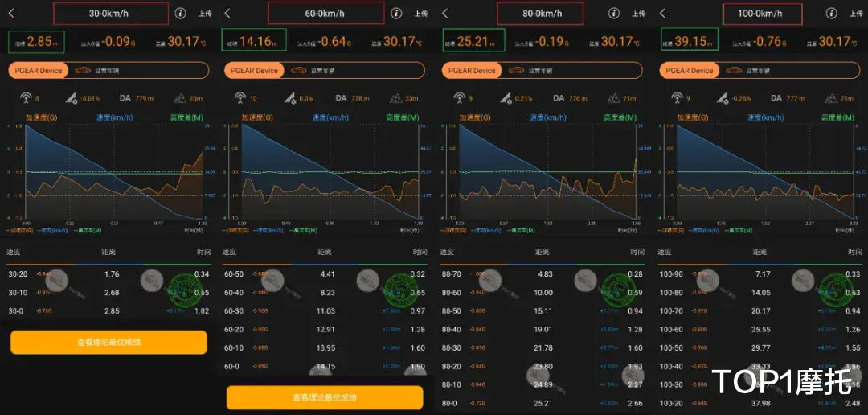Go back from the 100-0km/h screen

(662, 14)
